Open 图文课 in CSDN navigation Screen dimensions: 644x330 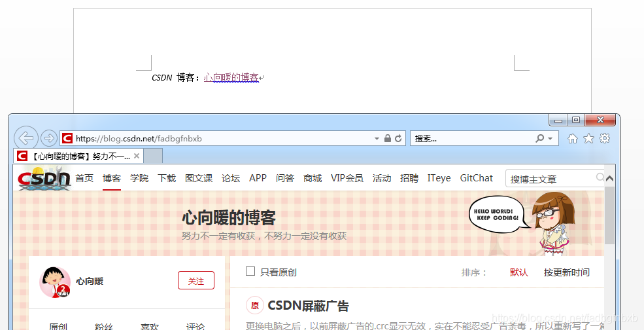(x=199, y=178)
